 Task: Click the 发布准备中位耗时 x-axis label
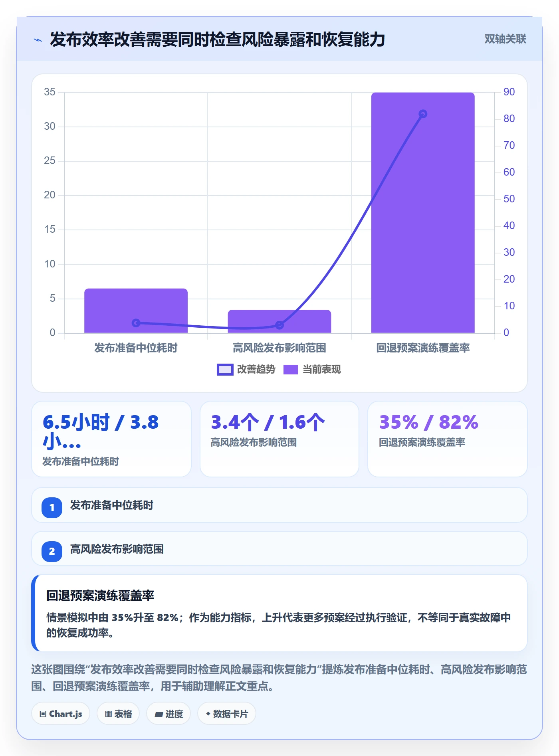pos(136,348)
